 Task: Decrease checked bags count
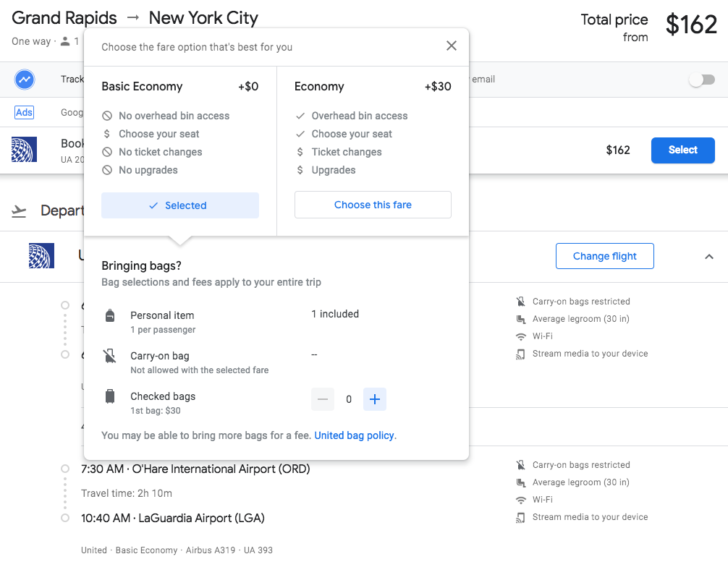[x=323, y=399]
